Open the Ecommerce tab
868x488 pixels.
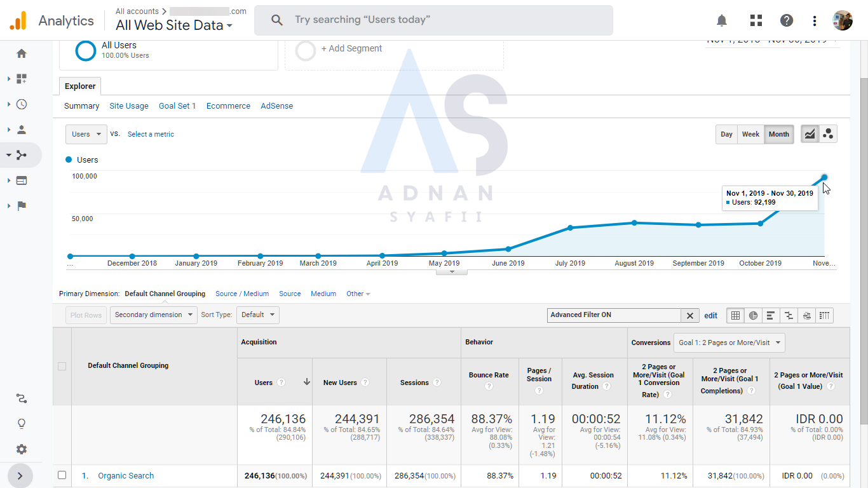click(x=228, y=106)
